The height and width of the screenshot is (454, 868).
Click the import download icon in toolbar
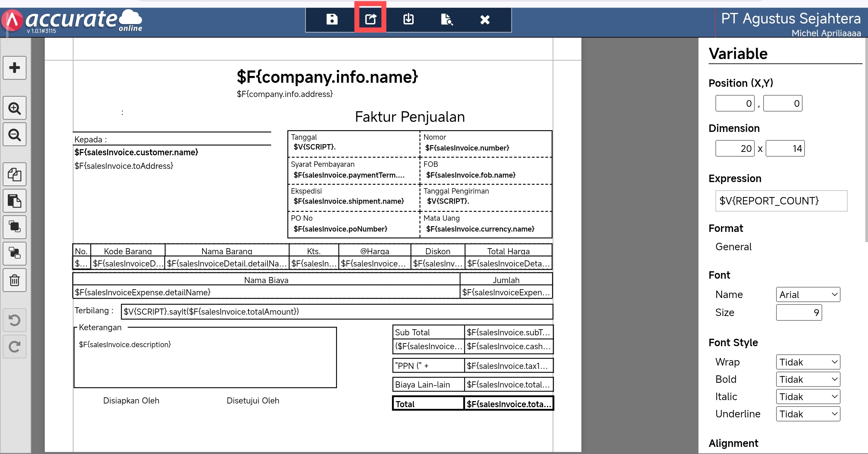pyautogui.click(x=408, y=19)
